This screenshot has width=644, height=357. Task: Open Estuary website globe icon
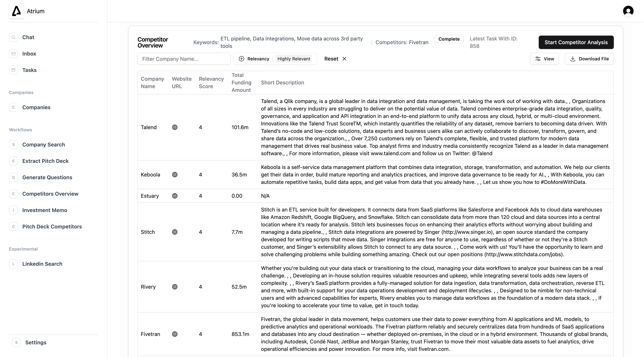pos(175,196)
